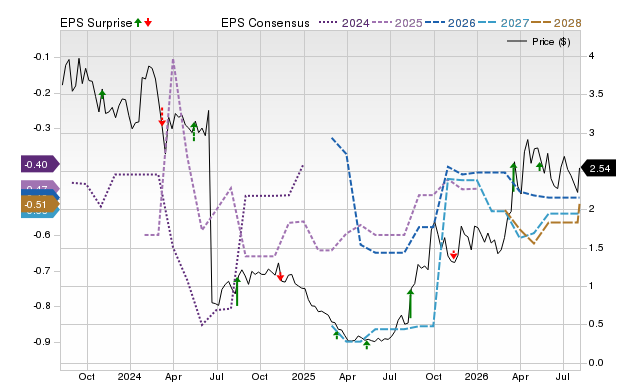Click green surprise arrow between Apr and Jul 2025
The image size is (640, 382).
click(x=367, y=345)
